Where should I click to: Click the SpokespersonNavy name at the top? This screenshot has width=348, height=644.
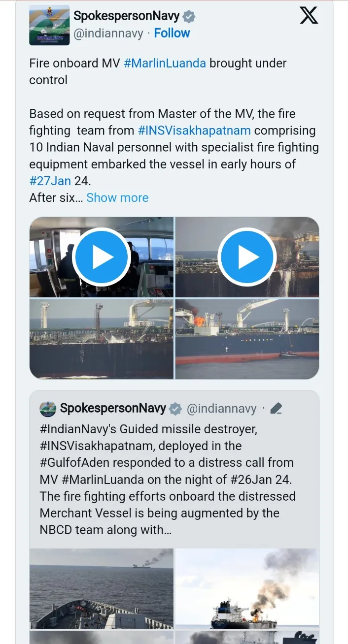[126, 16]
